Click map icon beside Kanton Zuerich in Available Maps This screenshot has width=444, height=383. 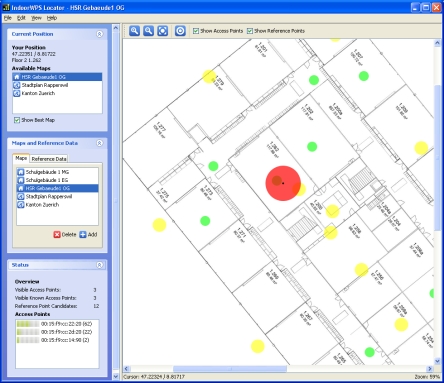pos(17,93)
